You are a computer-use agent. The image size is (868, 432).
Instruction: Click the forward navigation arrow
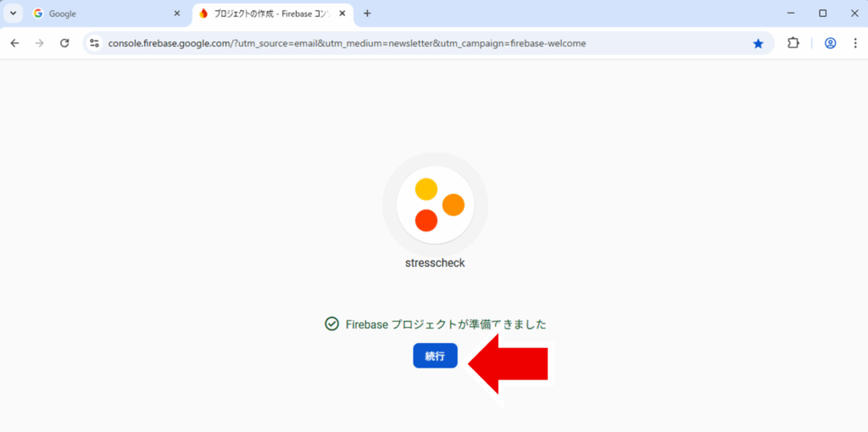click(x=39, y=43)
